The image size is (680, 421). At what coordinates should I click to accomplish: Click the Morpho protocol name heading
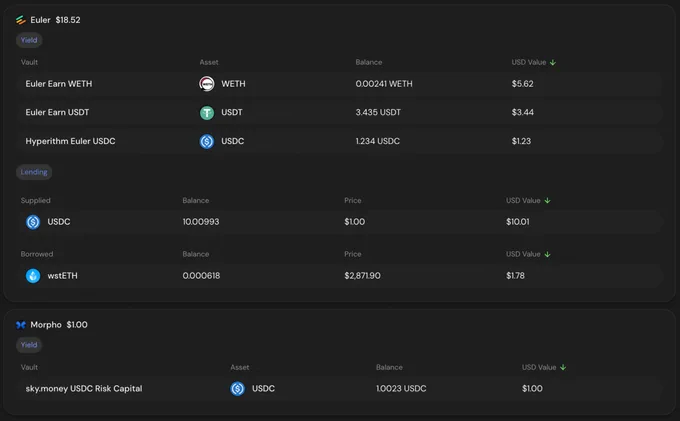point(46,325)
